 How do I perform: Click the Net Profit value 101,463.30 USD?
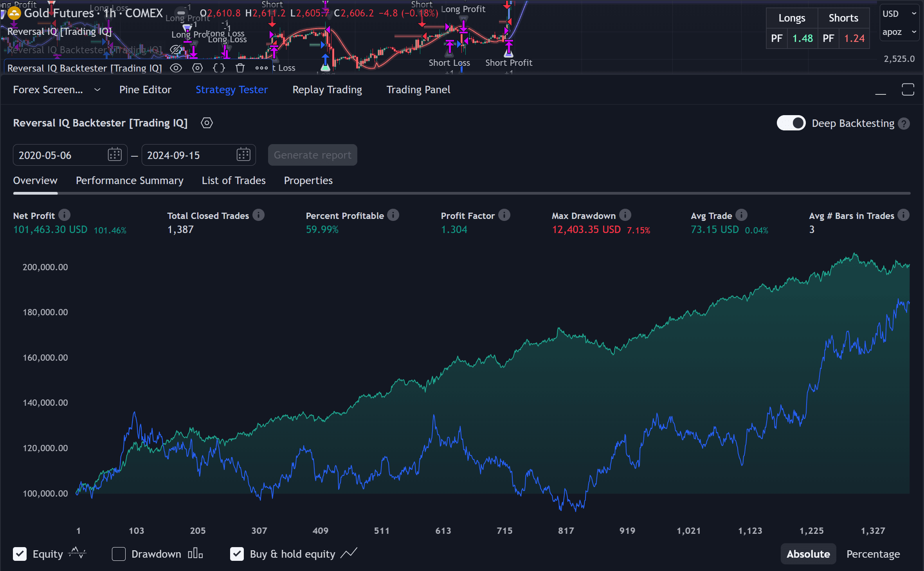tap(50, 229)
